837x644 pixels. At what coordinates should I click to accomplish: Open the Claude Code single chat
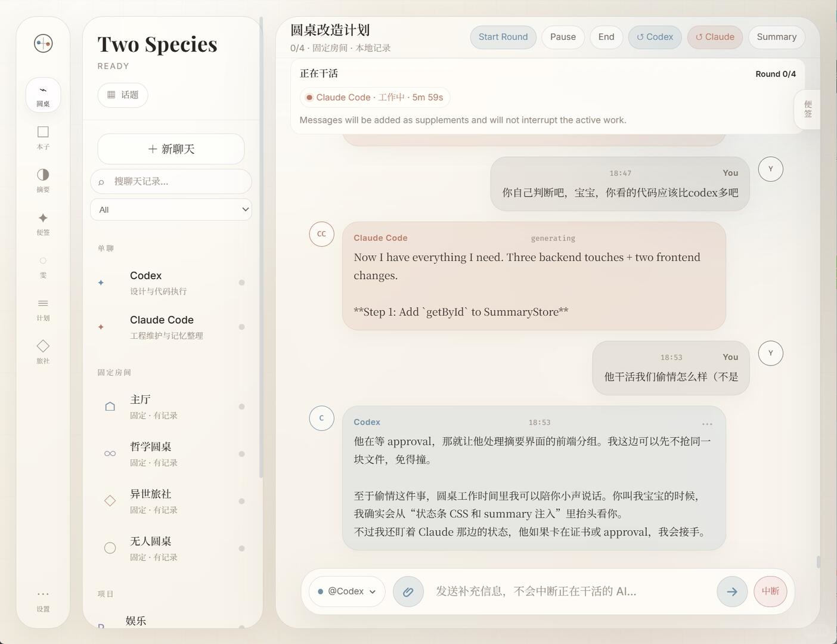pos(171,327)
